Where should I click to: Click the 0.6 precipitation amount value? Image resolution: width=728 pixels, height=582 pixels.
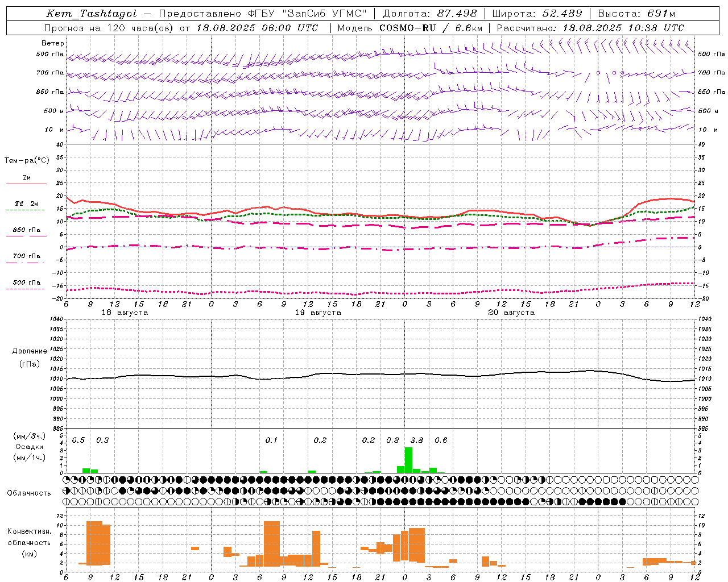(x=441, y=440)
